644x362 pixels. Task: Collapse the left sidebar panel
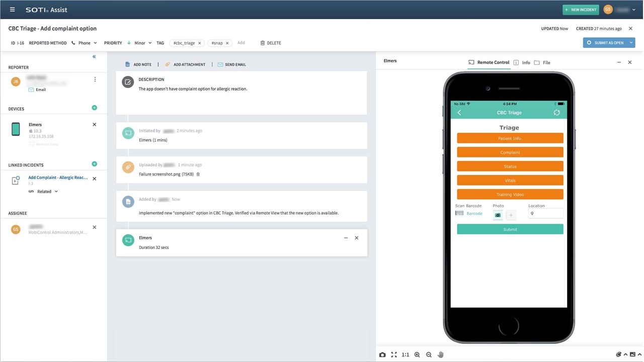click(x=94, y=57)
